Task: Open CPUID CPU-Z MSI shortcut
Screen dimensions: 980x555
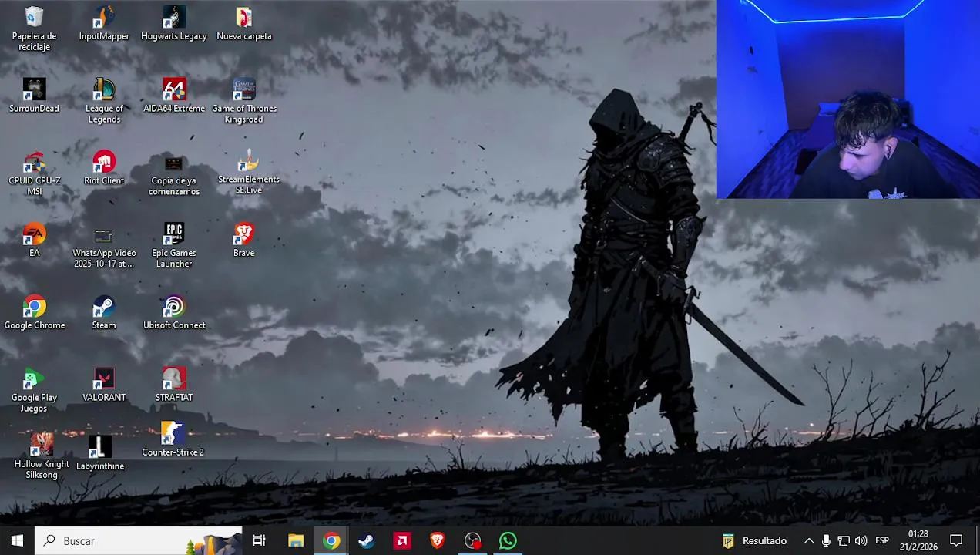Action: point(34,173)
